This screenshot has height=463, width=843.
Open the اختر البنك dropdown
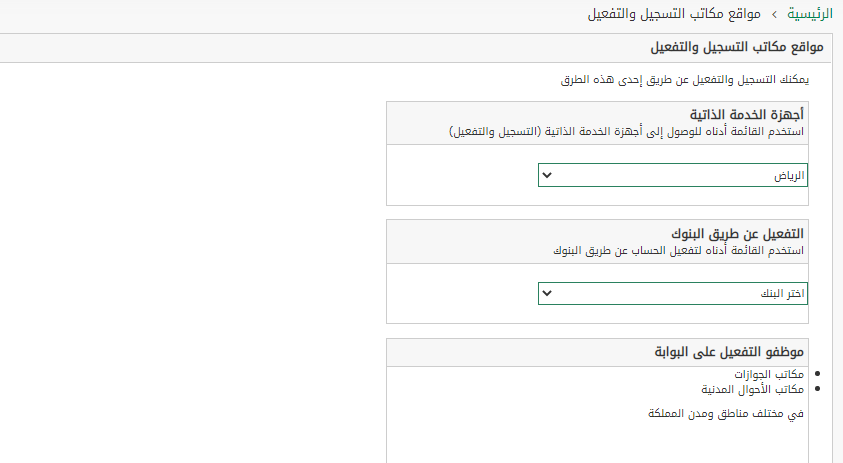672,293
